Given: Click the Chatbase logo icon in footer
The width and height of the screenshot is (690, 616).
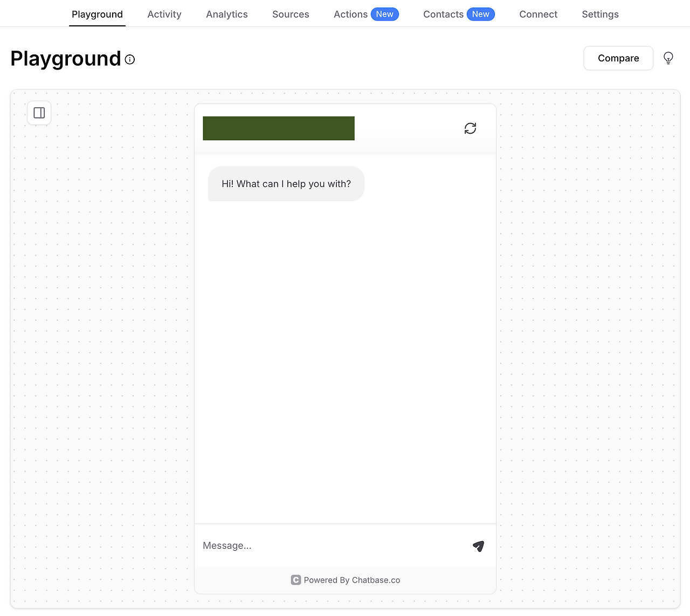Looking at the screenshot, I should [295, 580].
